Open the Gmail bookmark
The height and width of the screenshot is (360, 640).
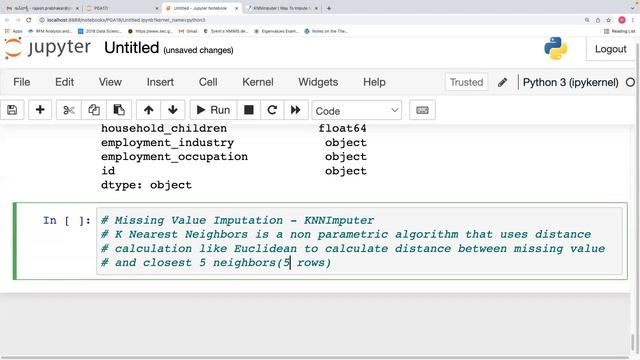[188, 31]
